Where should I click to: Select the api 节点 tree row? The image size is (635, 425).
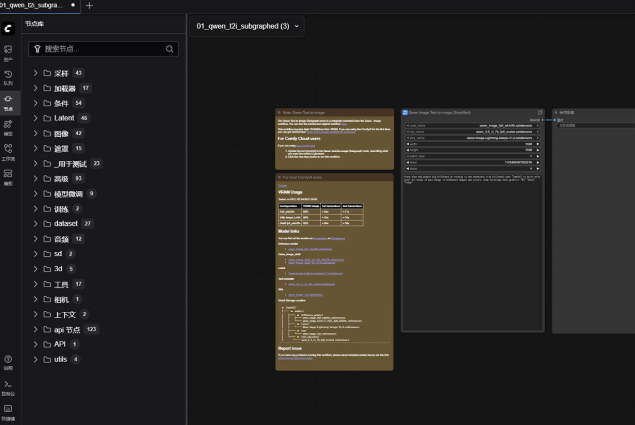click(103, 329)
